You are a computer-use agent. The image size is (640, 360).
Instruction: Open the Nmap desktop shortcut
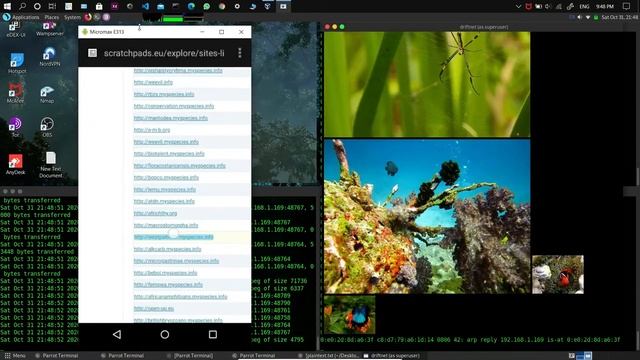[47, 95]
